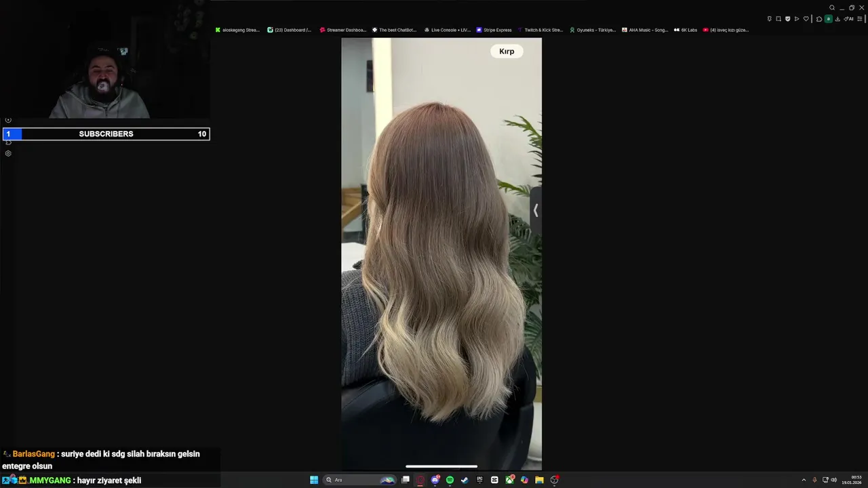The image size is (868, 488).
Task: Open the Twitch & Kick Stre... bookmark
Action: click(x=540, y=30)
